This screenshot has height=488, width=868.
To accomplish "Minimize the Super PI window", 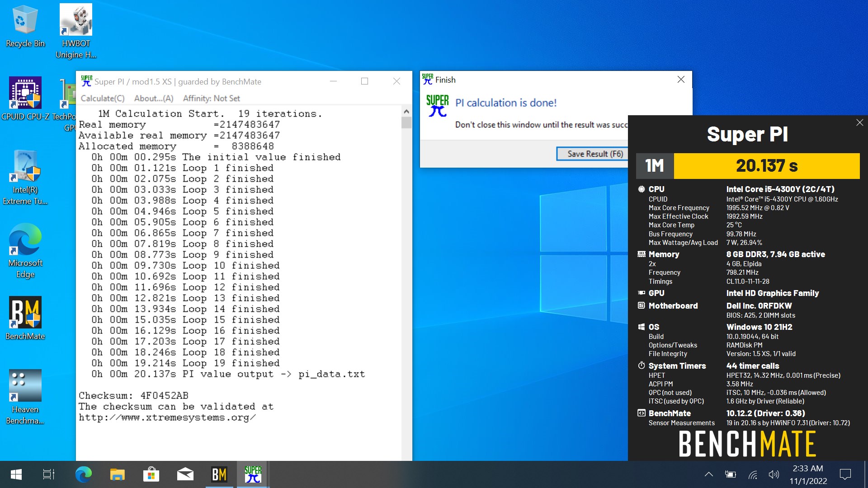I will (x=333, y=81).
